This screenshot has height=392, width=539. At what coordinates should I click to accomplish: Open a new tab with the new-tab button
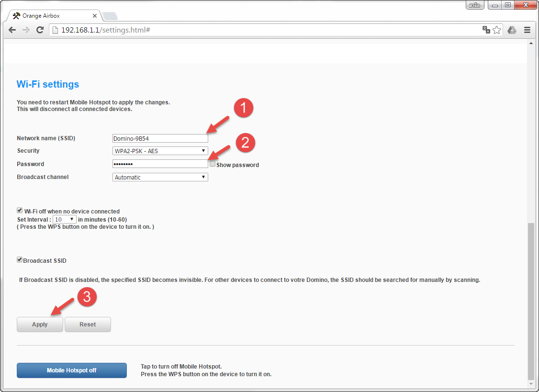coord(110,16)
